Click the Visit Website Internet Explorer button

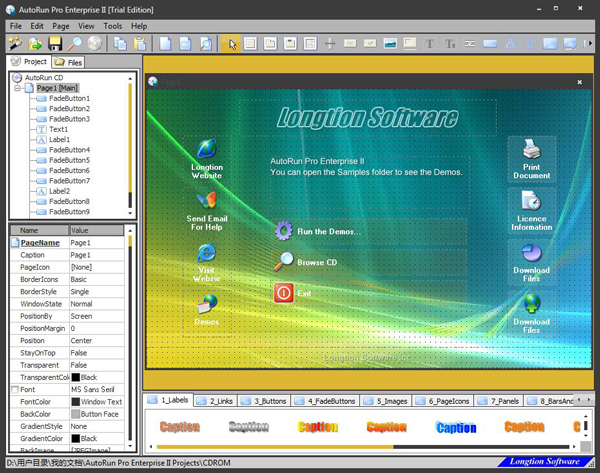click(207, 263)
